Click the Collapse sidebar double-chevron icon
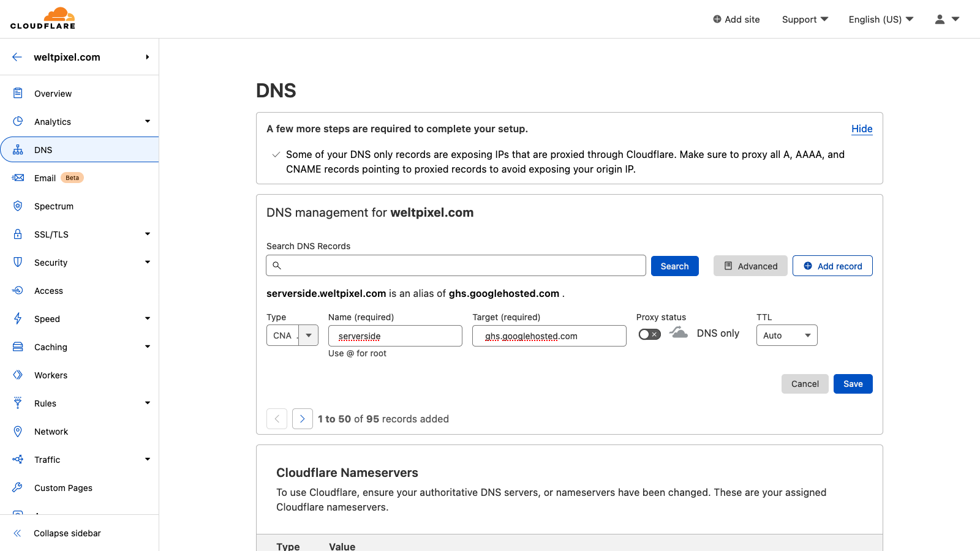The width and height of the screenshot is (980, 551). pos(17,533)
